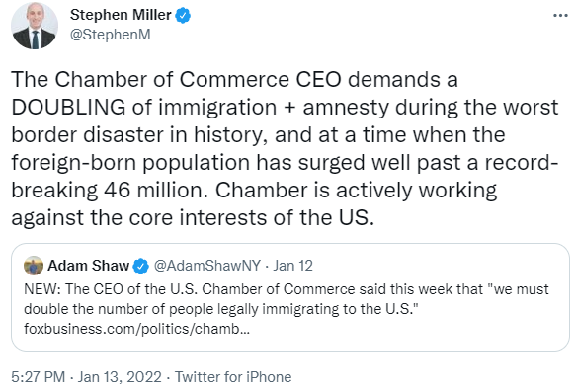This screenshot has height=392, width=575.
Task: Click the Twitter for iPhone source label
Action: click(233, 376)
